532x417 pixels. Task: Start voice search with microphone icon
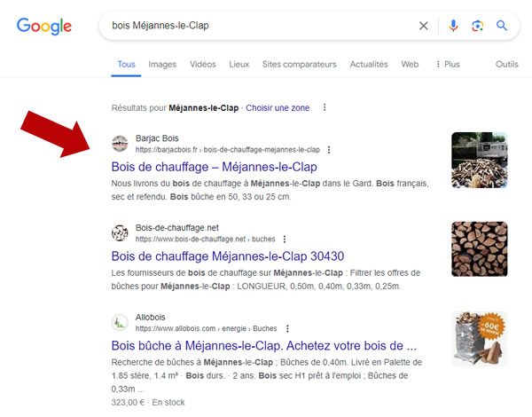pos(453,26)
